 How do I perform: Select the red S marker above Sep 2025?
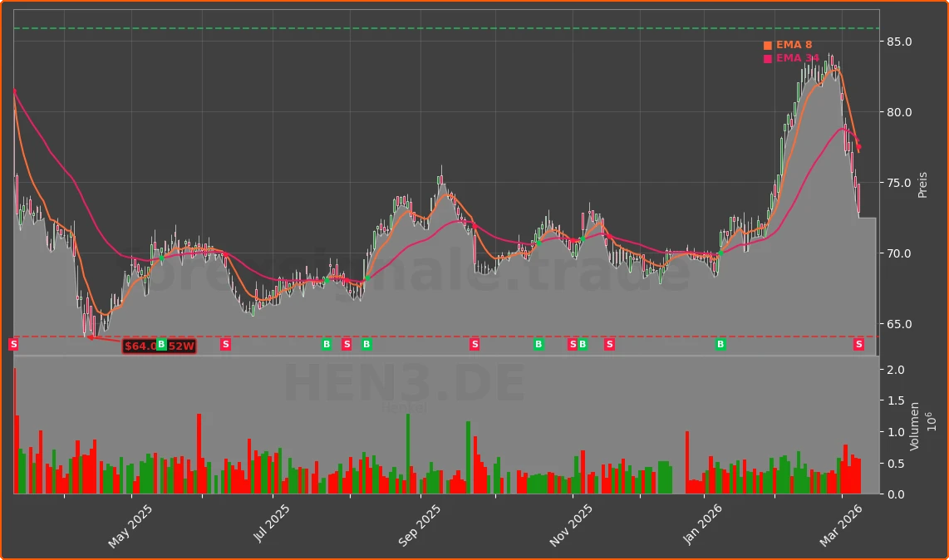coord(474,344)
